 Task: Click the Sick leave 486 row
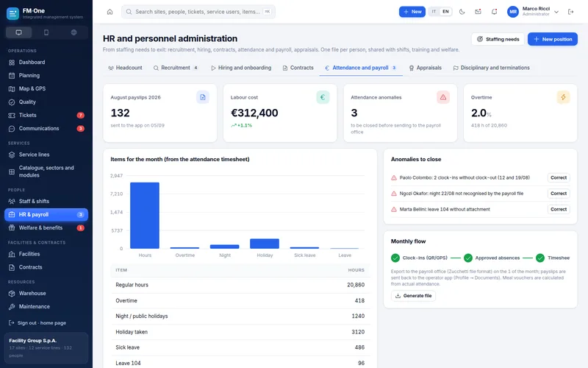tap(240, 347)
